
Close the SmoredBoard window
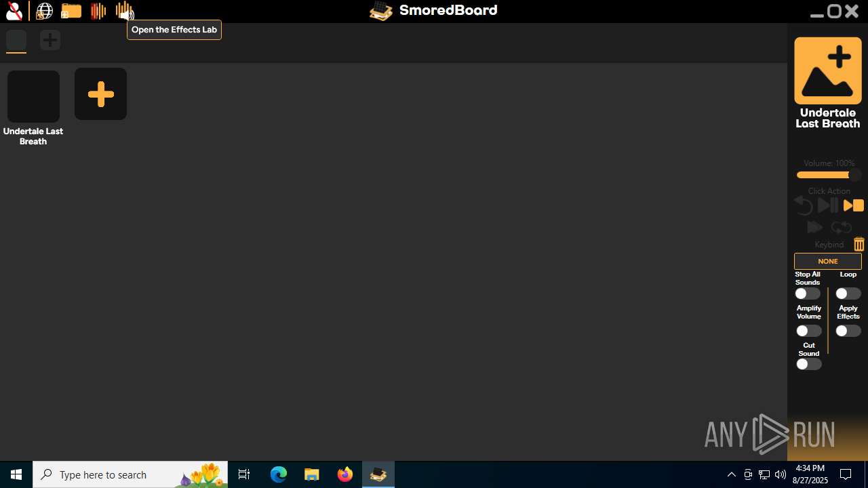[852, 11]
